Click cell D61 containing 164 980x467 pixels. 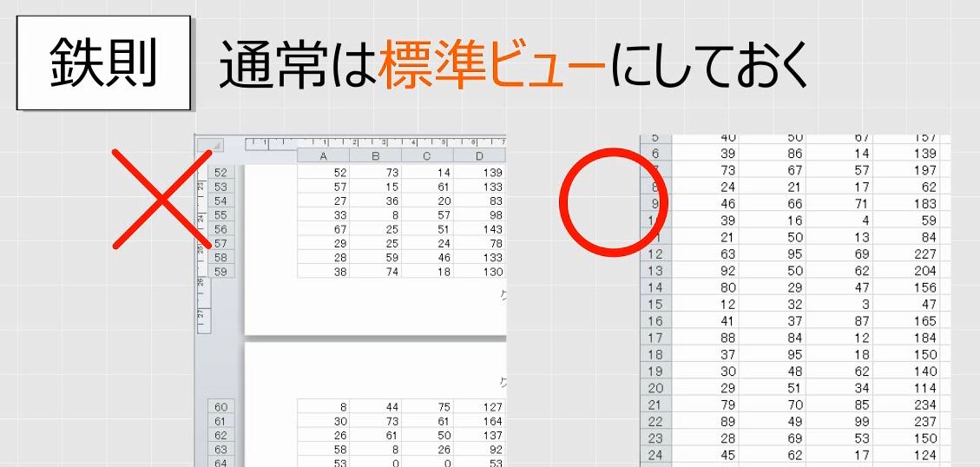[x=479, y=421]
